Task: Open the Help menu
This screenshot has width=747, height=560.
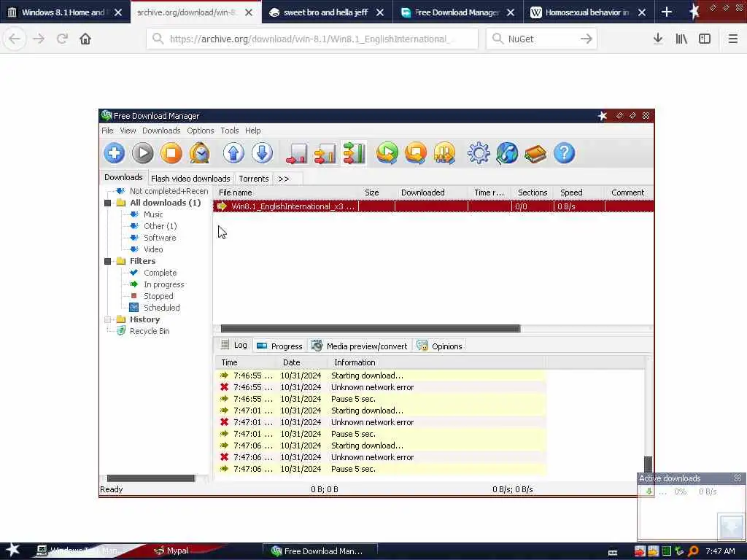Action: point(253,131)
